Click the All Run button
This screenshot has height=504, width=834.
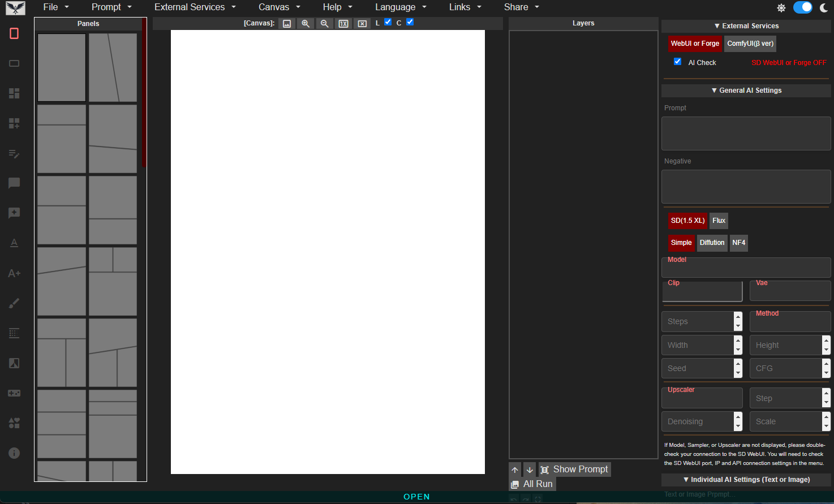pos(532,484)
